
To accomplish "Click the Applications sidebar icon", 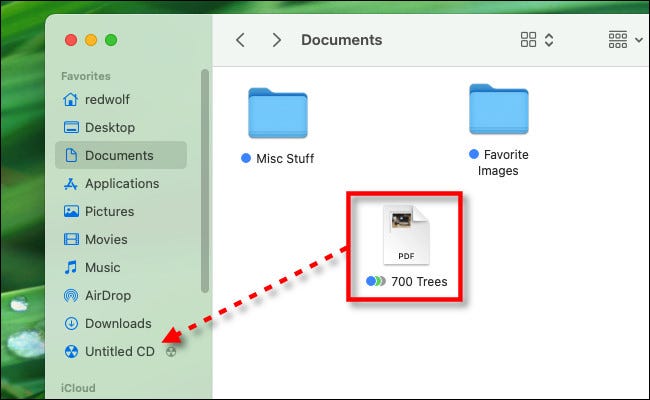I will (71, 183).
